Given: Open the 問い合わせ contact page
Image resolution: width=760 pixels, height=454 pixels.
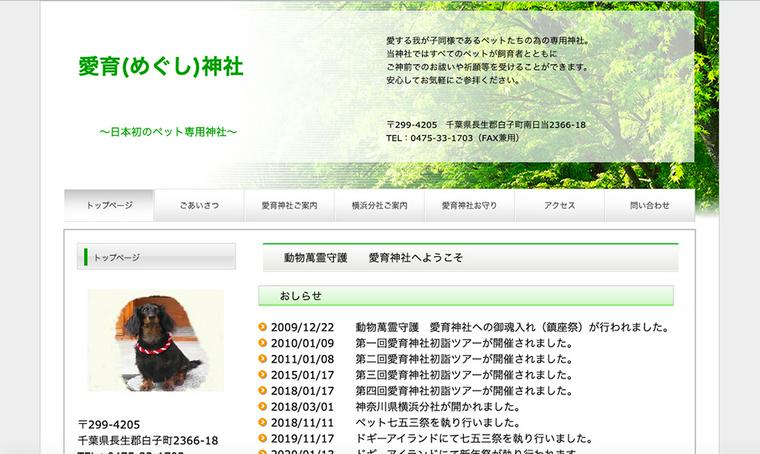Looking at the screenshot, I should (x=649, y=205).
